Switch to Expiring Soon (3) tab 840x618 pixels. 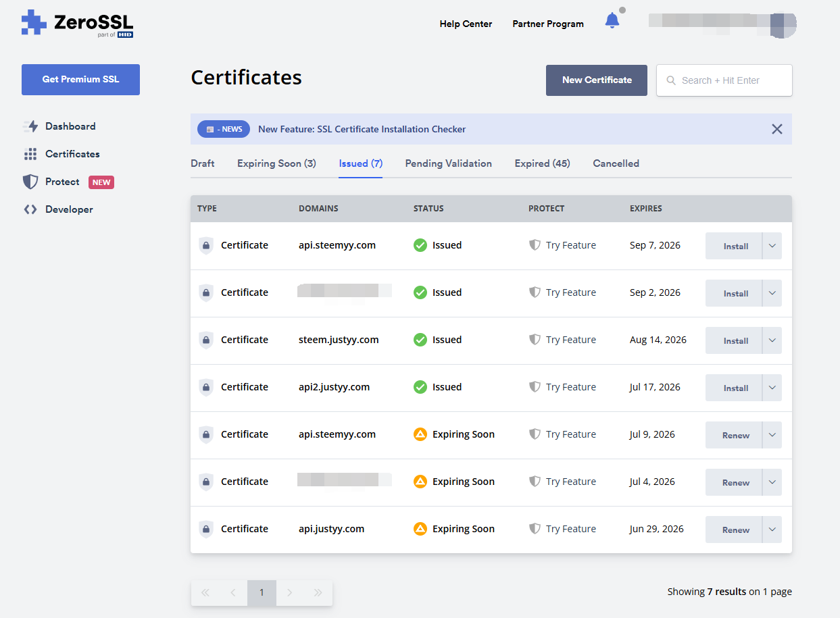(276, 163)
